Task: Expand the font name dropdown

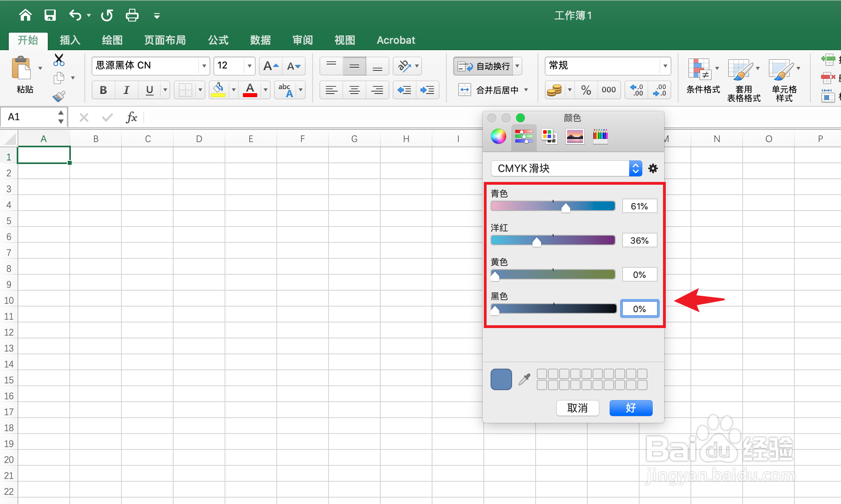Action: pos(204,66)
